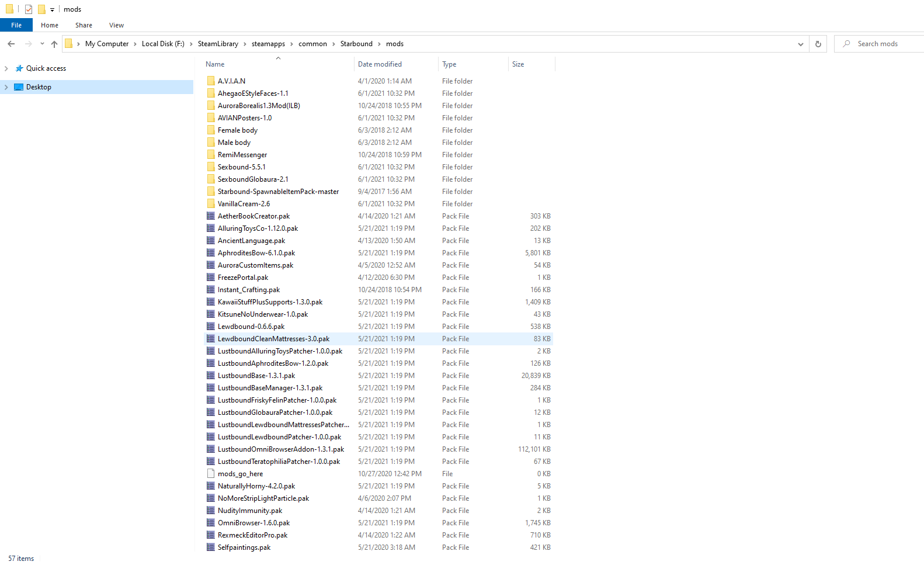The width and height of the screenshot is (924, 565).
Task: Expand the address bar history dropdown
Action: tap(800, 44)
